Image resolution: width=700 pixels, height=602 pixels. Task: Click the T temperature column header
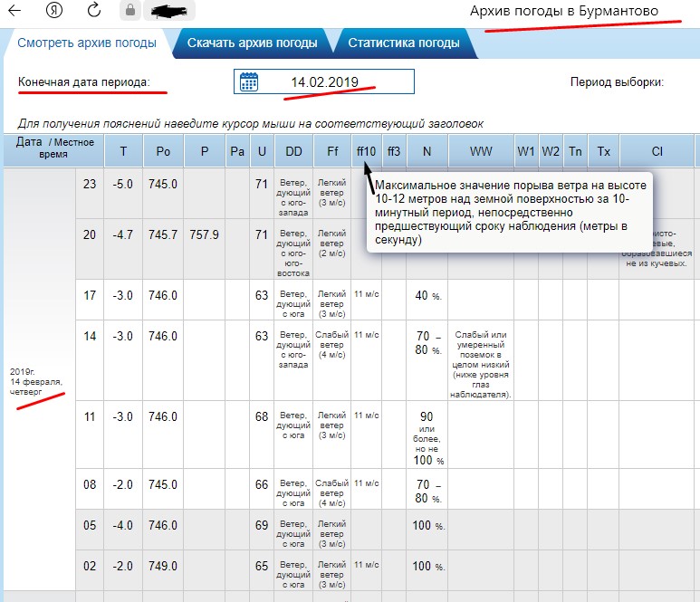coord(123,151)
